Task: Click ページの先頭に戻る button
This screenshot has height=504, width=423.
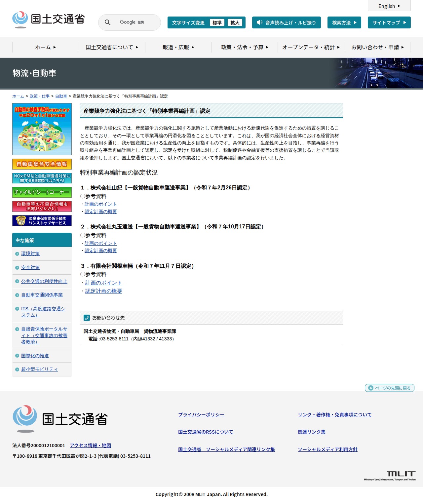Action: coord(389,388)
